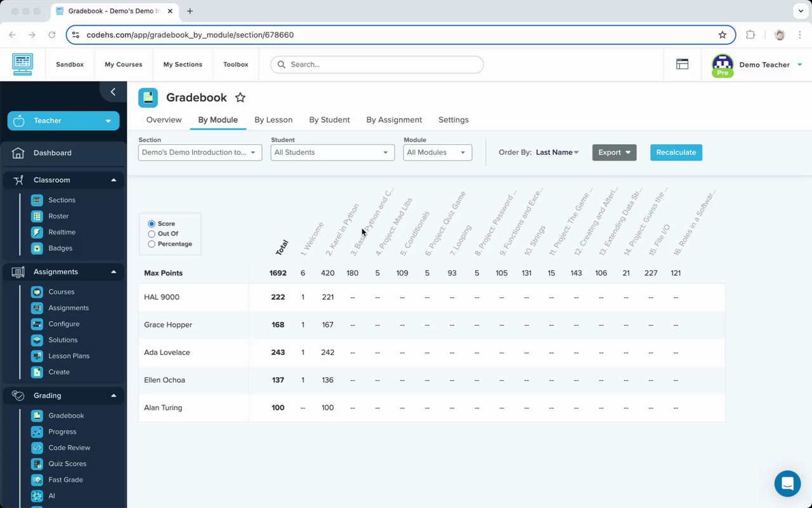Open the Lesson Plans sidebar icon

click(x=37, y=356)
